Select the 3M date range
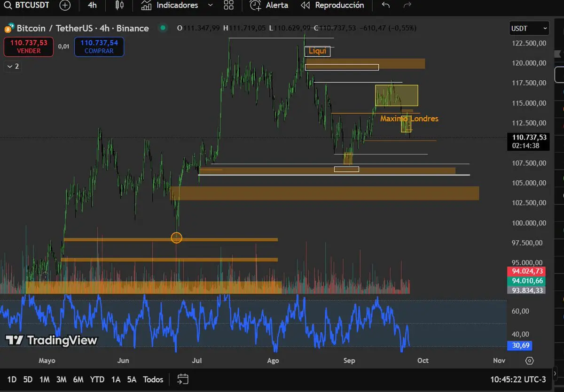Image resolution: width=564 pixels, height=392 pixels. [61, 379]
